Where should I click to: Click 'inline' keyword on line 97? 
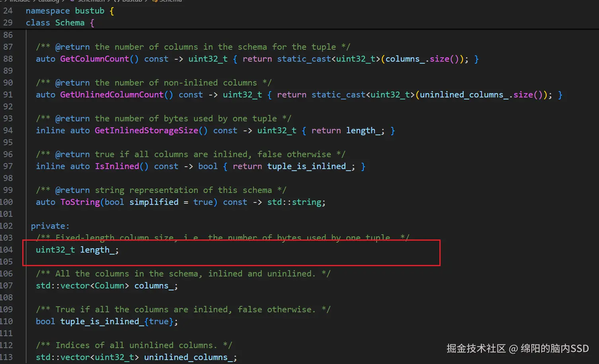click(51, 166)
